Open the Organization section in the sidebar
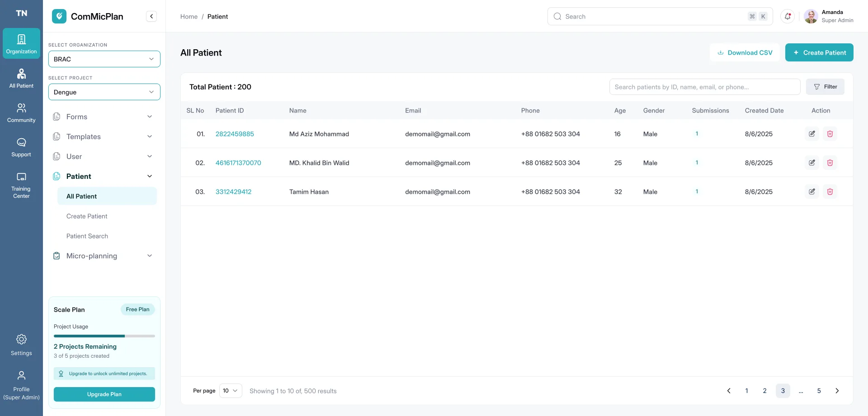The width and height of the screenshot is (868, 416). point(21,43)
